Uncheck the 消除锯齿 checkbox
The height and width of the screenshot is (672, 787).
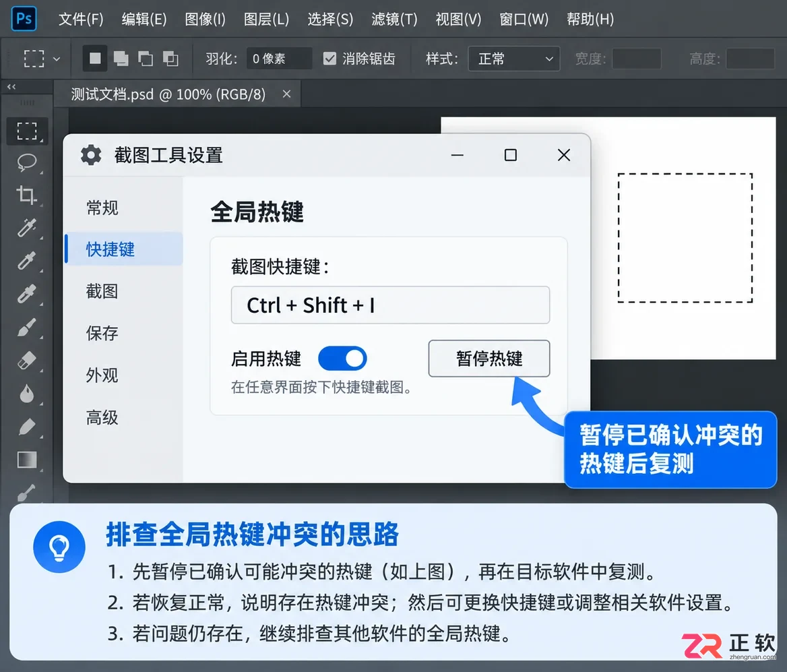[x=329, y=59]
